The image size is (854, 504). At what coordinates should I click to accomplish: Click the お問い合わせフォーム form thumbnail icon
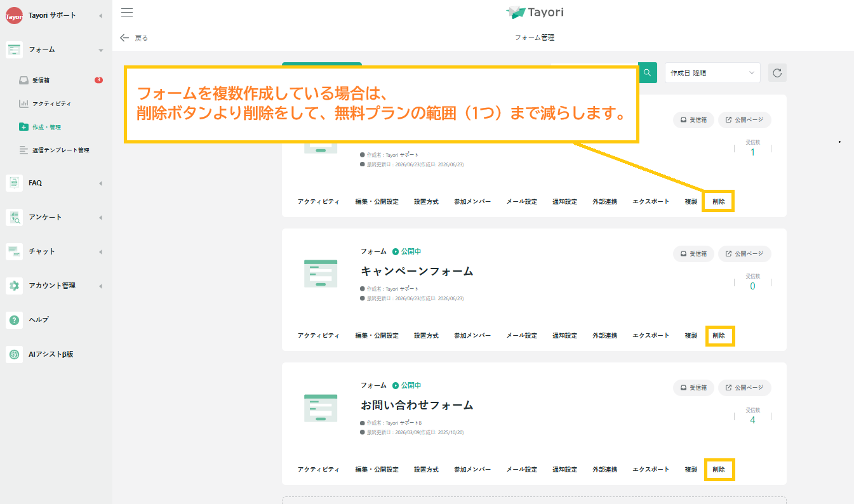(x=321, y=408)
